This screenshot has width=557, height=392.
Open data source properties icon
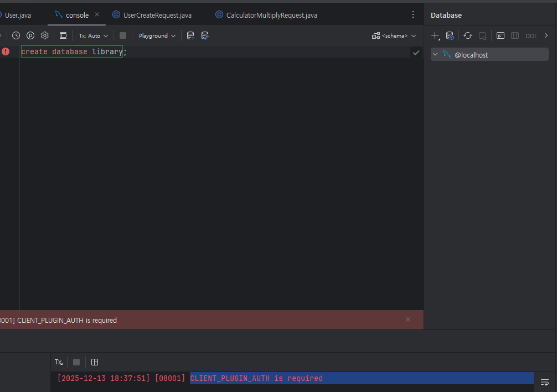(450, 35)
